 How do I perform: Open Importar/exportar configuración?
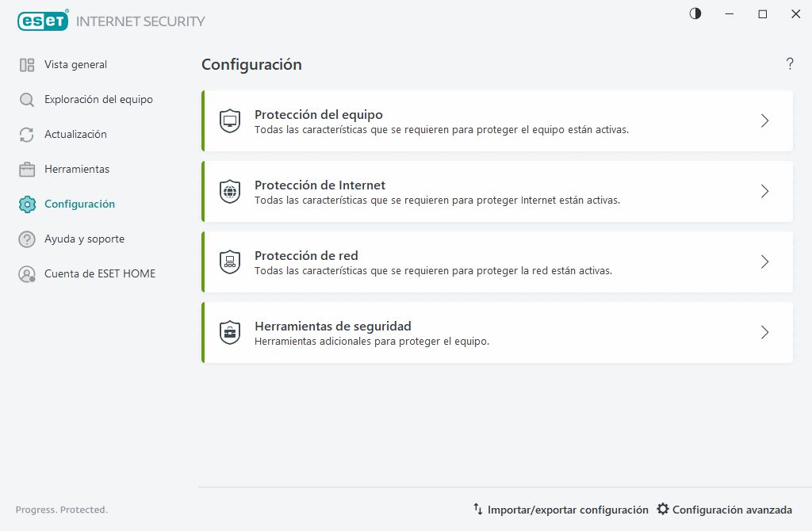click(x=566, y=510)
